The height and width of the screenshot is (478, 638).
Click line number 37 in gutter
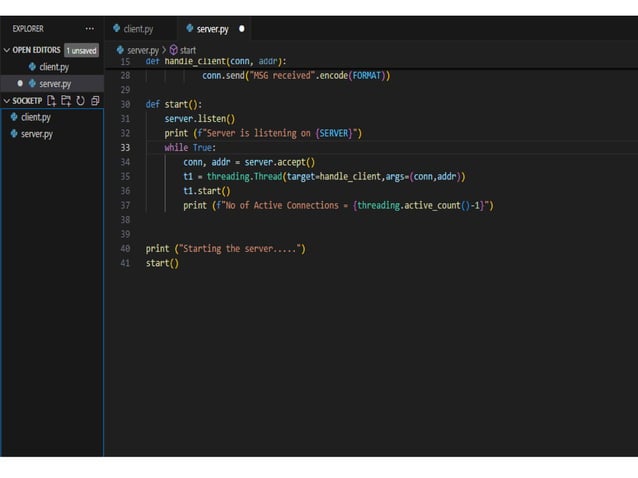[x=125, y=205]
